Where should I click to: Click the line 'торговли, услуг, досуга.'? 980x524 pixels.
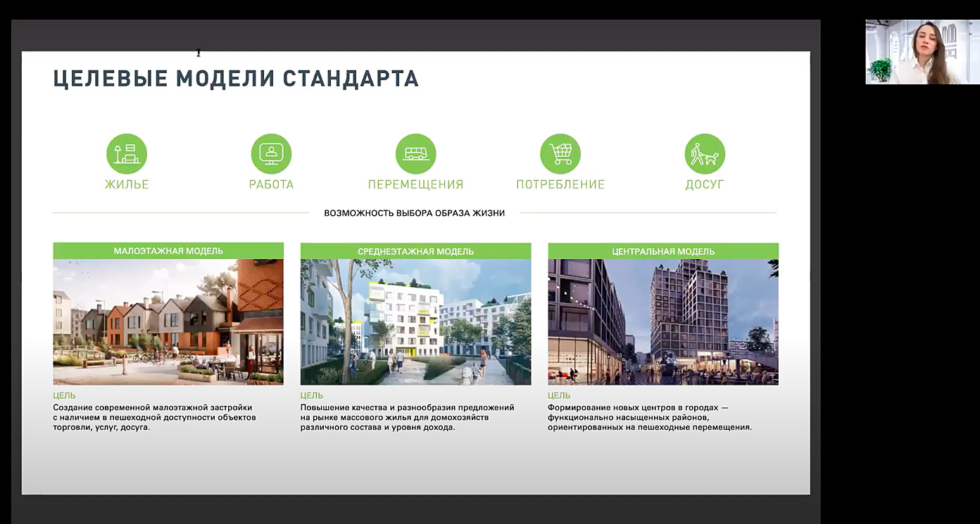[102, 428]
